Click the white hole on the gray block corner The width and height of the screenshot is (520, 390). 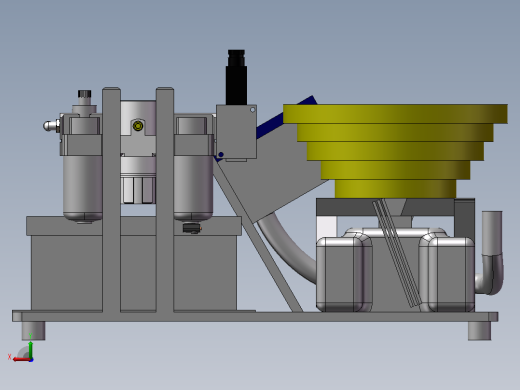point(252,110)
